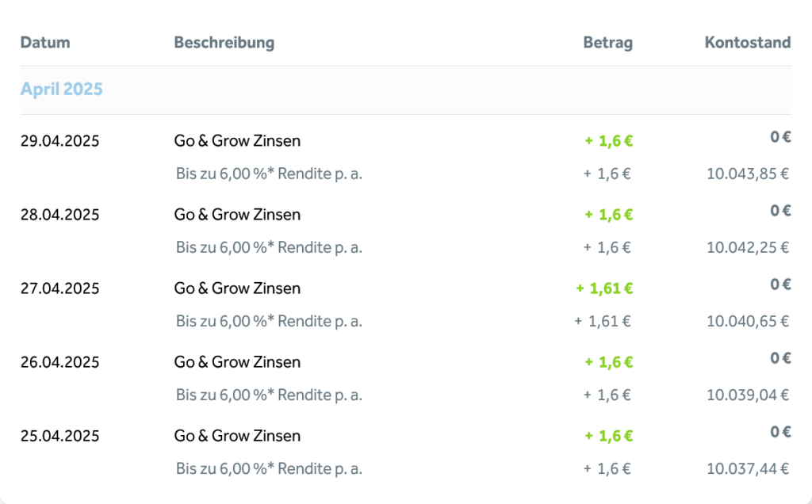Click the grey + 1,61 € sub-amount

(603, 321)
